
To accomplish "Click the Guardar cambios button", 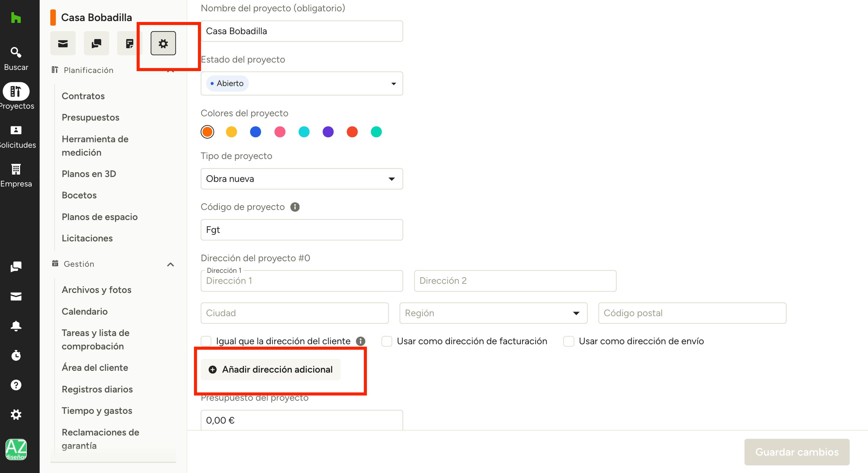I will pos(797,452).
